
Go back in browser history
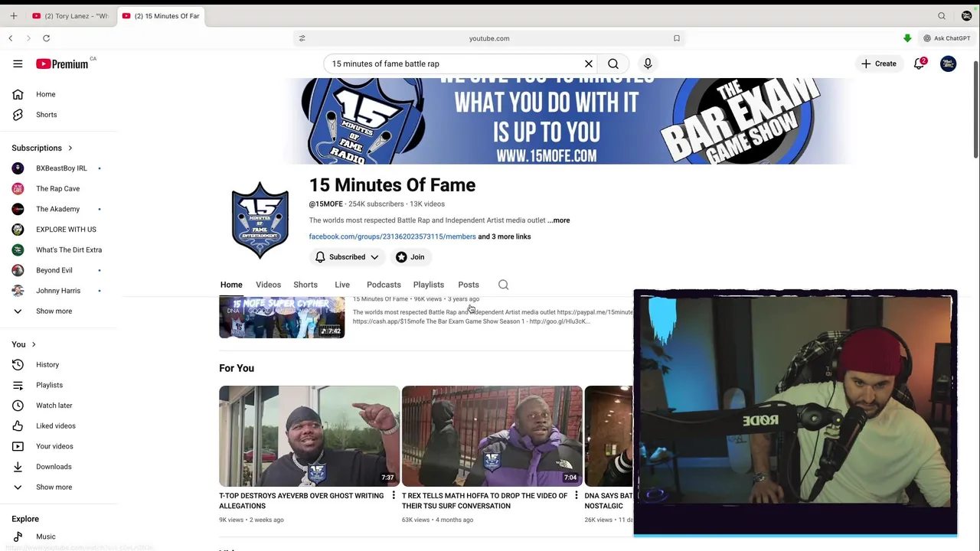[11, 38]
